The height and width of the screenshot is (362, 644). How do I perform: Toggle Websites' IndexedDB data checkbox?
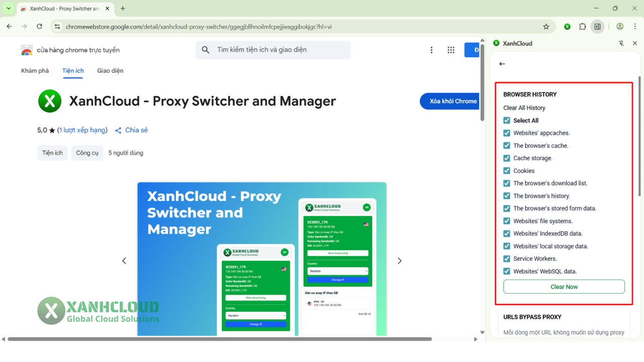pyautogui.click(x=507, y=233)
